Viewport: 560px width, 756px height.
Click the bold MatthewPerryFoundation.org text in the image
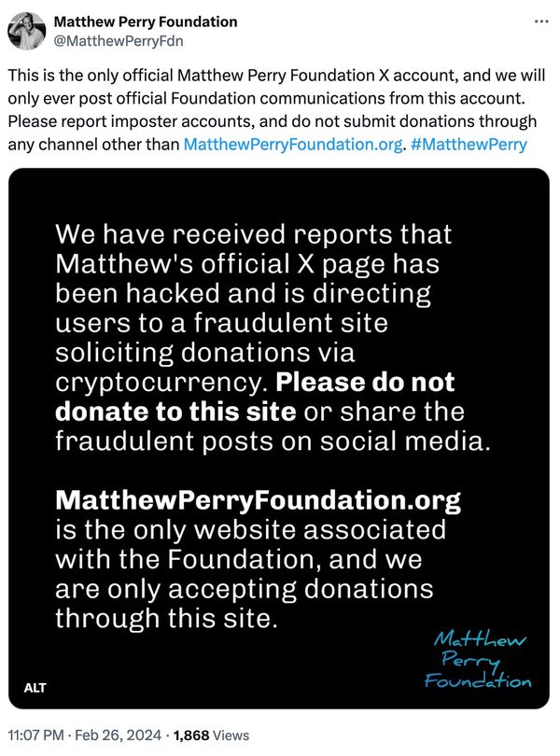click(x=259, y=501)
